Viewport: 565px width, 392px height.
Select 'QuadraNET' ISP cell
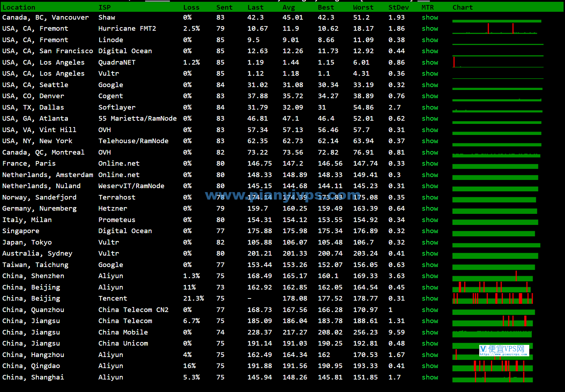(117, 62)
